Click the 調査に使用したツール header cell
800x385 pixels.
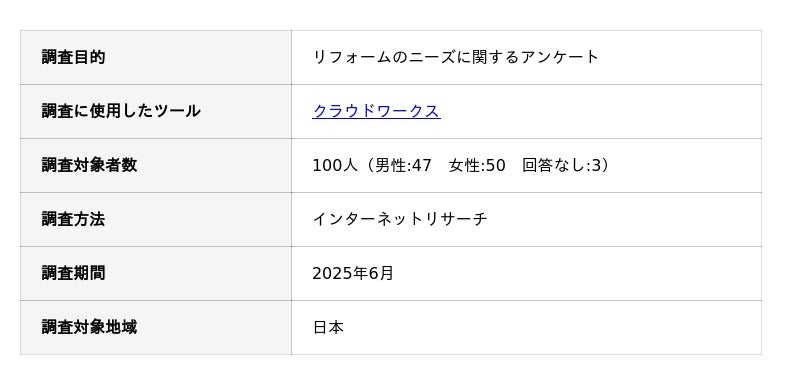[x=156, y=111]
